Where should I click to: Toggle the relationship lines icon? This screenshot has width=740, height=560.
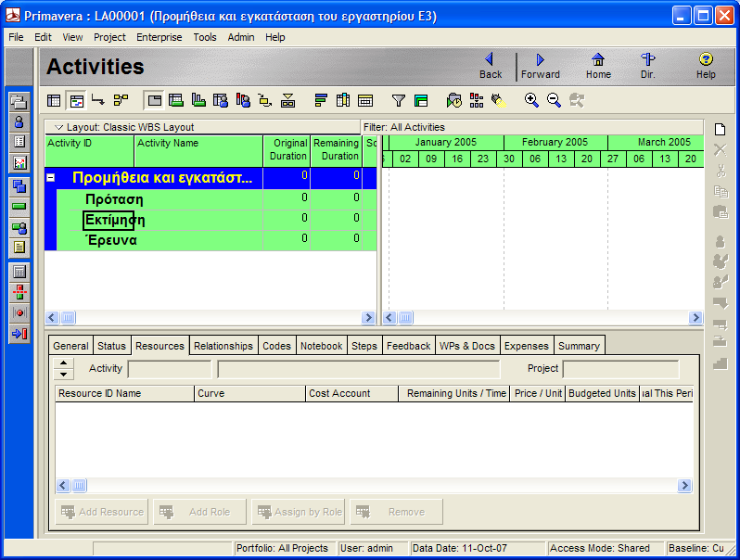tap(98, 100)
